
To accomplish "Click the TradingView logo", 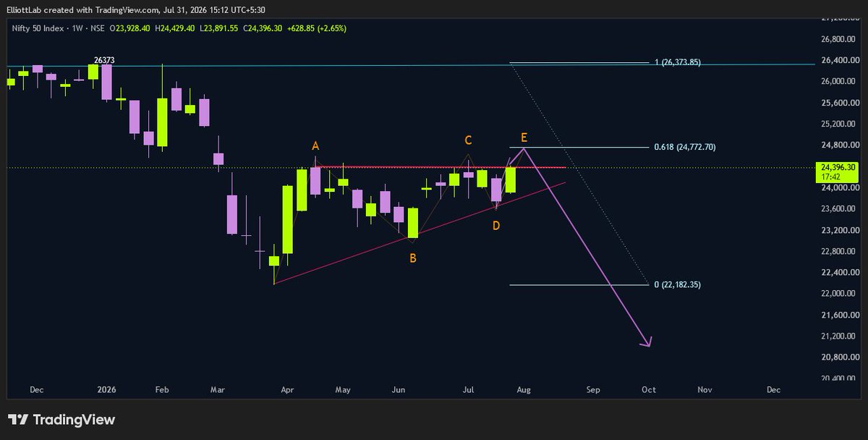I will click(x=61, y=420).
